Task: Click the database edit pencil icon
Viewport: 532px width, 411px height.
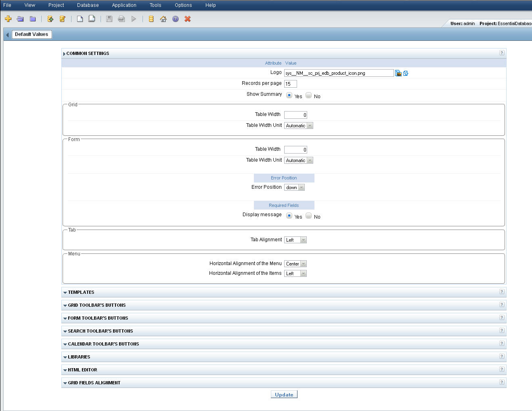Action: point(63,19)
